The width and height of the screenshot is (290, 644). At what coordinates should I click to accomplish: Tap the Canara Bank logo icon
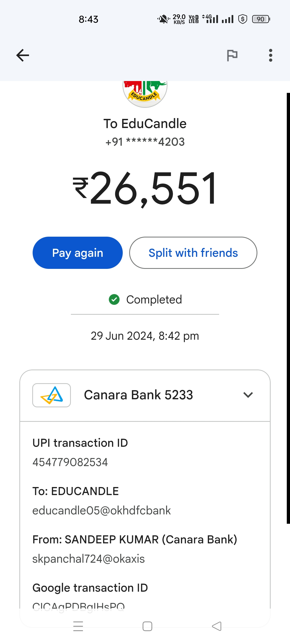click(52, 395)
